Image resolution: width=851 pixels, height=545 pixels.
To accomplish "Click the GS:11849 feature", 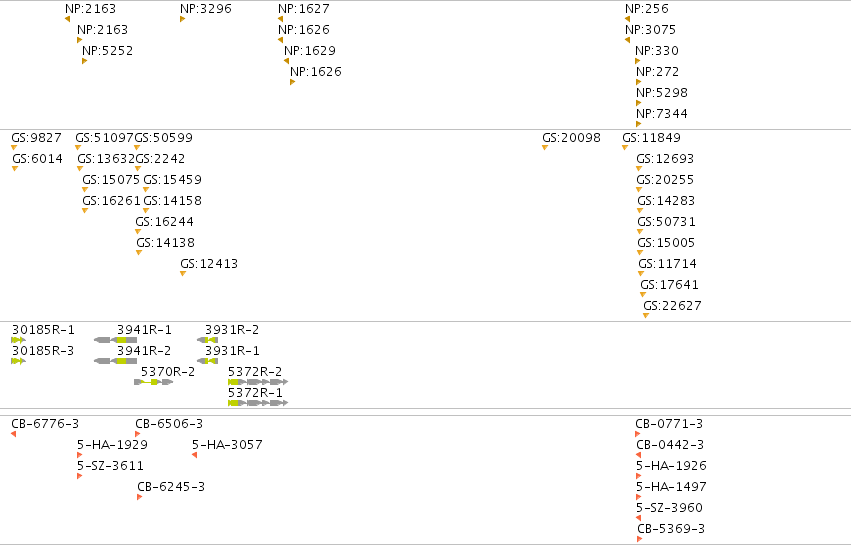I will [625, 148].
